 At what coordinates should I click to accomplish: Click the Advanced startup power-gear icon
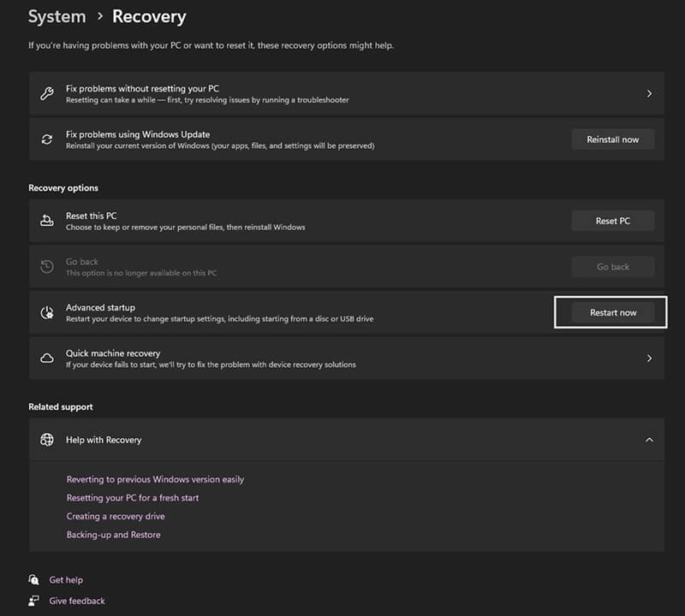(47, 312)
